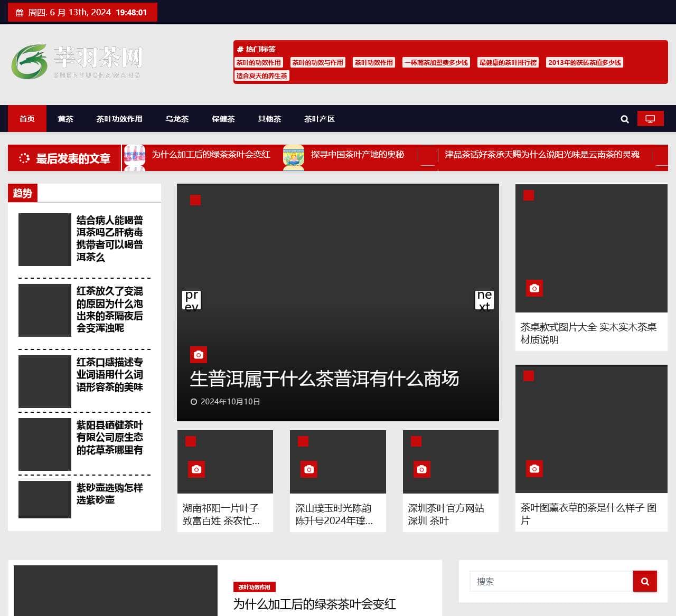Go to previous slide with prev button
This screenshot has width=676, height=616.
point(191,300)
